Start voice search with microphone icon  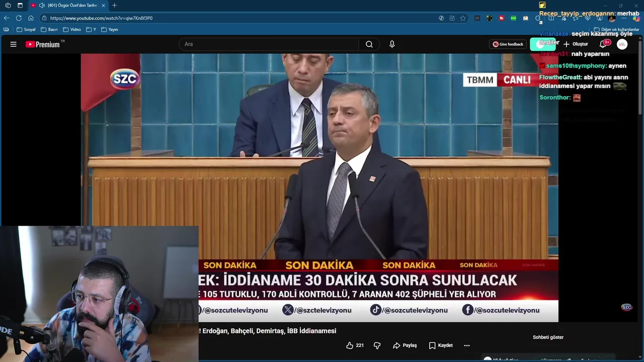(392, 44)
